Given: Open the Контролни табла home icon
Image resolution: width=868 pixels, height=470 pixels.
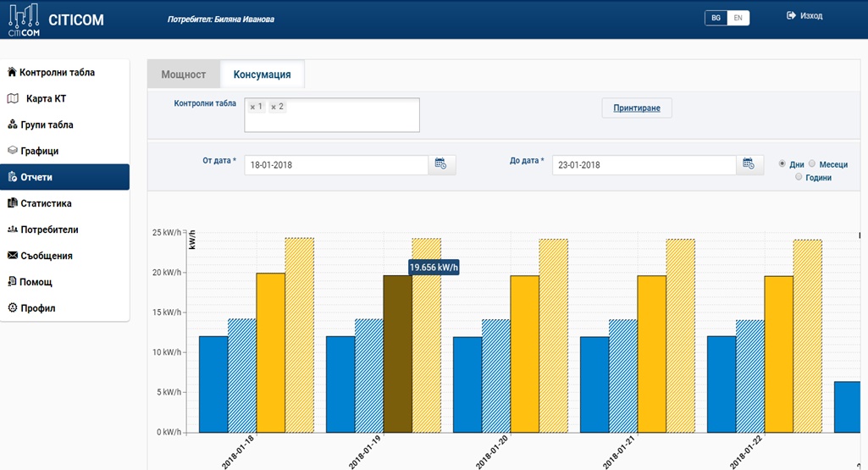Looking at the screenshot, I should tap(12, 73).
